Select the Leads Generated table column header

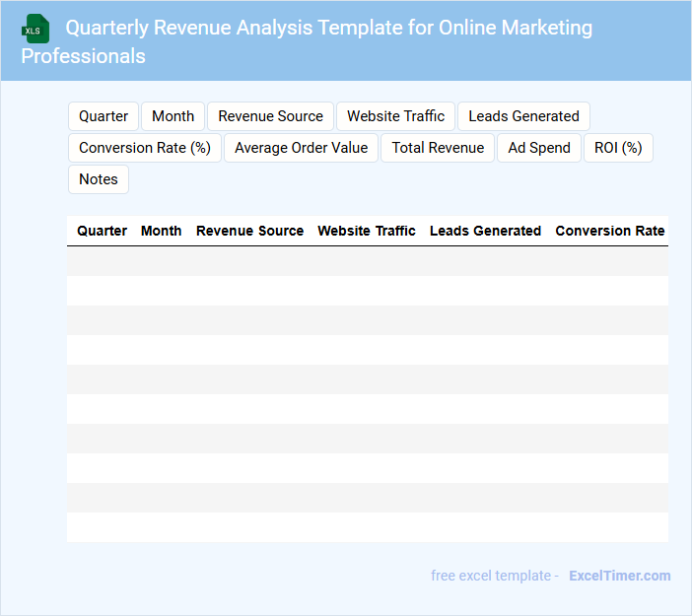tap(485, 231)
